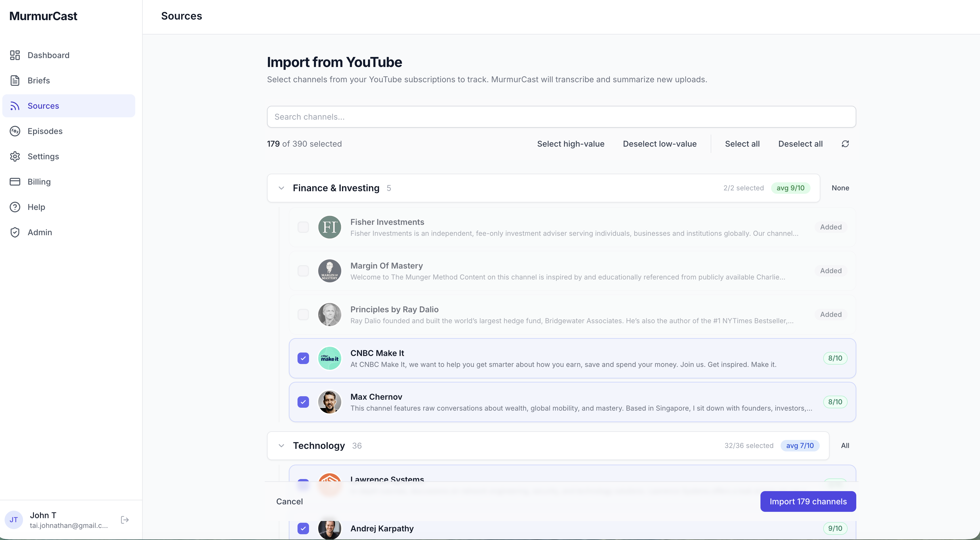
Task: Uncheck the CNBC Make It checkbox
Action: pos(303,358)
